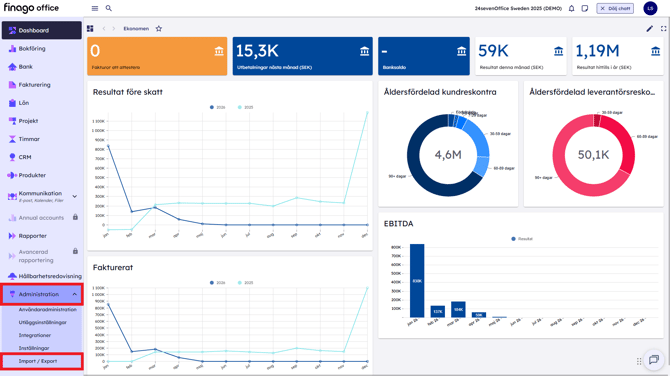Click the Ekonomen breadcrumb title
Image resolution: width=670 pixels, height=376 pixels.
[x=136, y=29]
